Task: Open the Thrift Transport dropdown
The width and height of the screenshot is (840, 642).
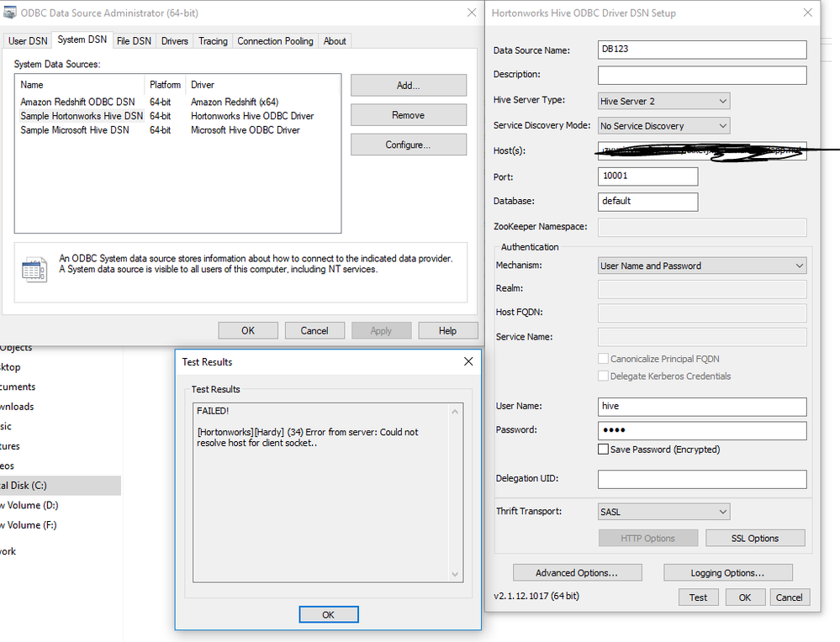Action: click(663, 512)
